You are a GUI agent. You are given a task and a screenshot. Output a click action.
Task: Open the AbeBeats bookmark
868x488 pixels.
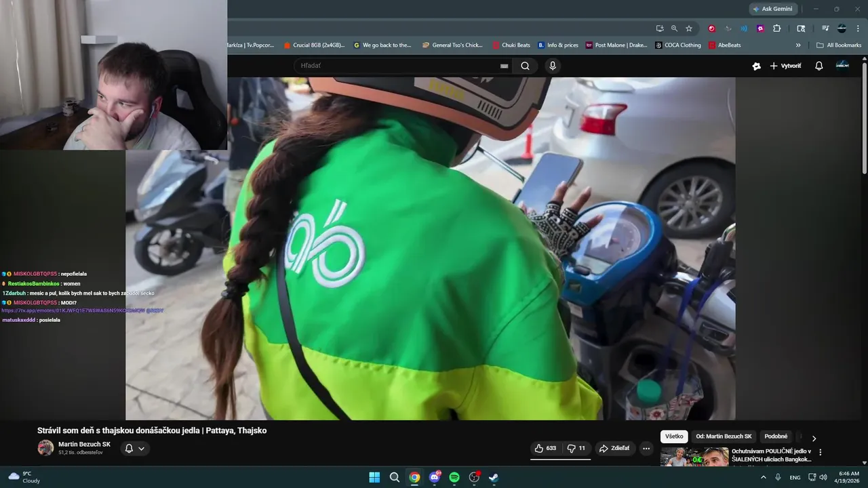pyautogui.click(x=725, y=45)
